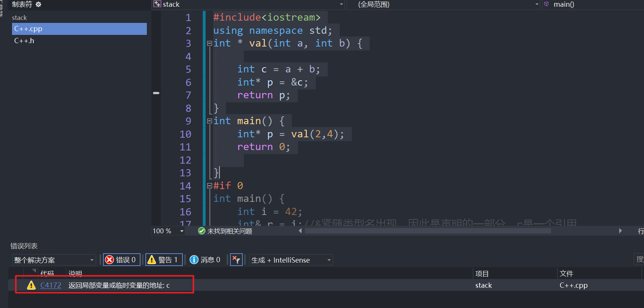Click the return p; statement
The width and height of the screenshot is (644, 308).
(x=264, y=95)
